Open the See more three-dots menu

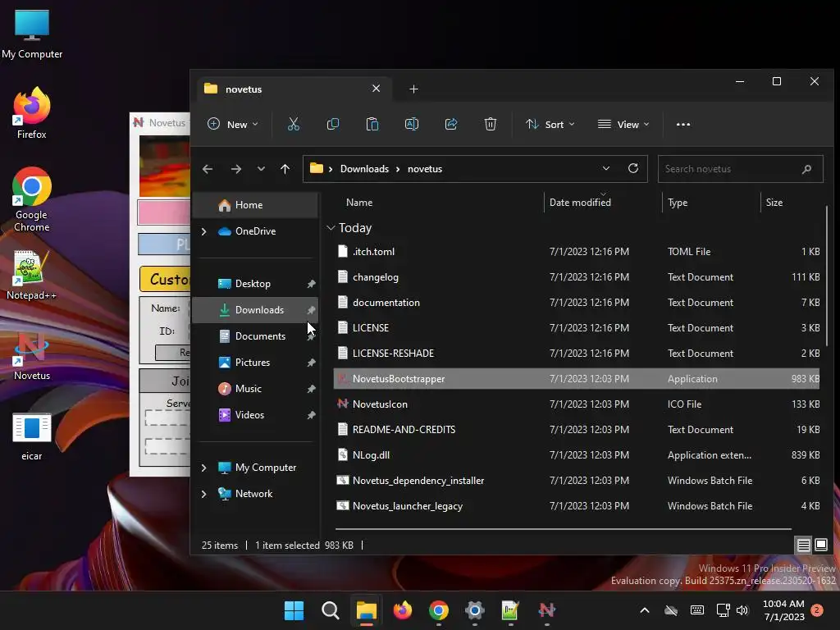point(683,125)
